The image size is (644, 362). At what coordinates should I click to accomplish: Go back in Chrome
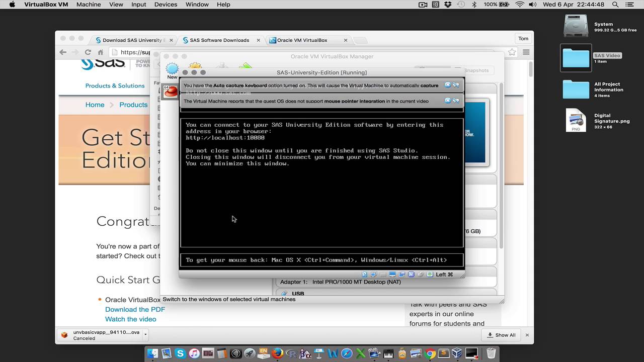point(63,52)
